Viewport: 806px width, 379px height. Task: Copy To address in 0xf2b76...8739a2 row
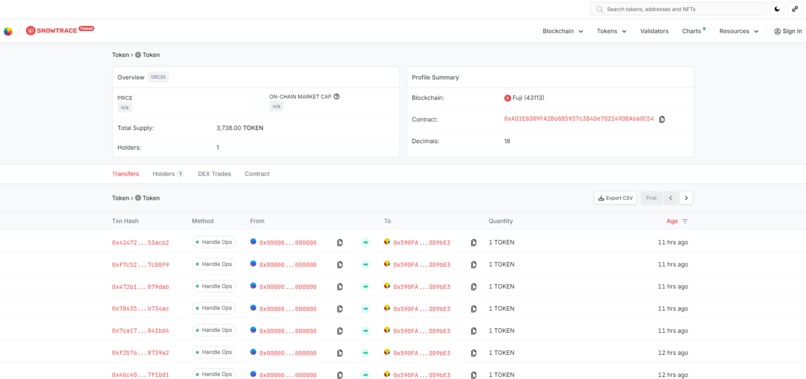click(474, 353)
